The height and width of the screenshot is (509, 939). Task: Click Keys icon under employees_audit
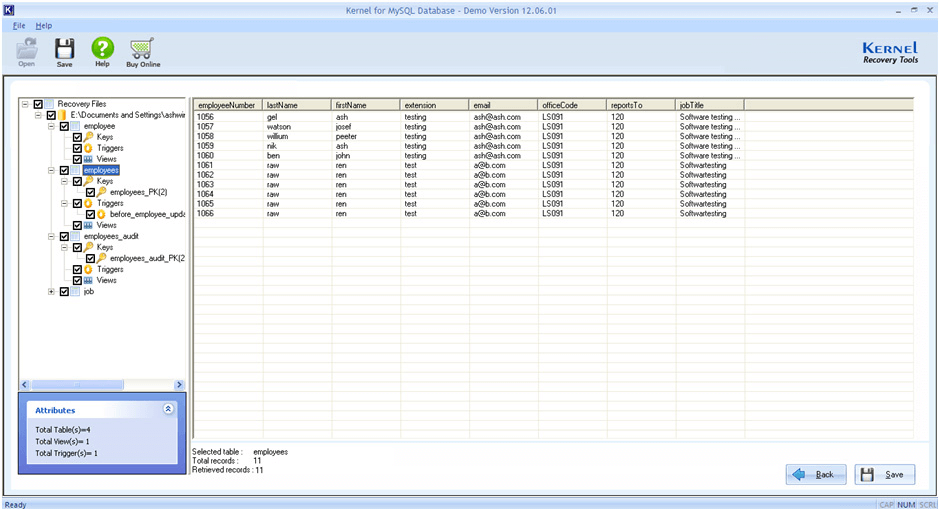coord(88,247)
